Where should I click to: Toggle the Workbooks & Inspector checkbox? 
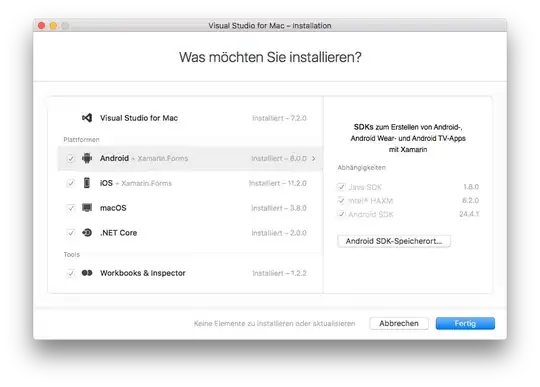coord(71,273)
